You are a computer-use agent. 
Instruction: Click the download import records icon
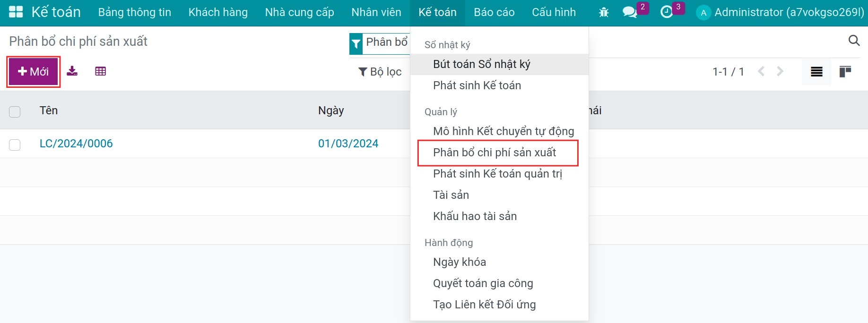click(72, 71)
